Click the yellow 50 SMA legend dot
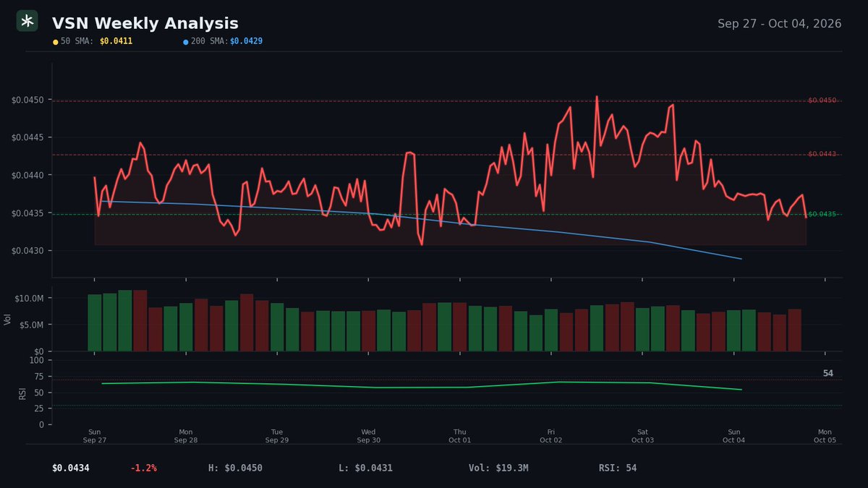The height and width of the screenshot is (488, 868). coord(56,42)
